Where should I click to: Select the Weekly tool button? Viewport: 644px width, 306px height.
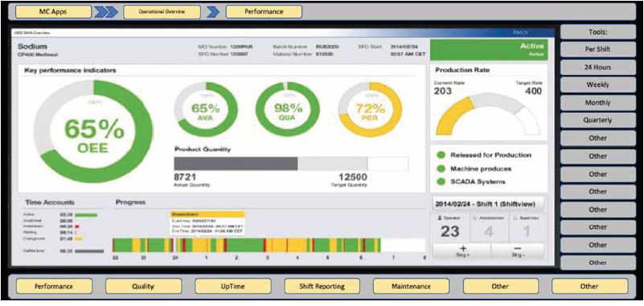[597, 85]
